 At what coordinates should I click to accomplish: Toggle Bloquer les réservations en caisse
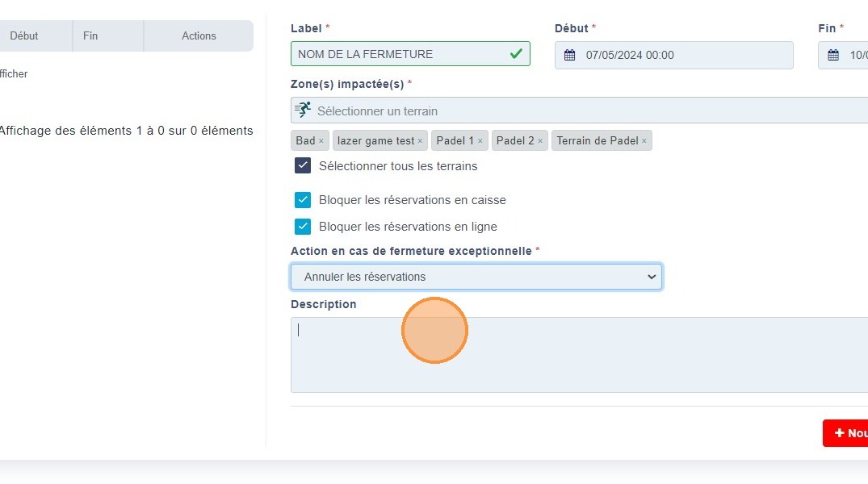click(x=303, y=200)
